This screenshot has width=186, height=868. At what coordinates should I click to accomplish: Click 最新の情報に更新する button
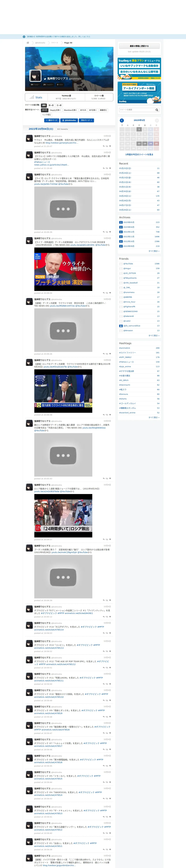(139, 46)
